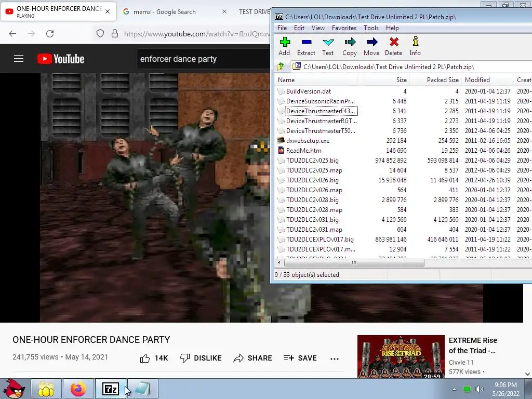
Task: Click the 7-Zip horizontal scrollbar thumb
Action: (354, 262)
